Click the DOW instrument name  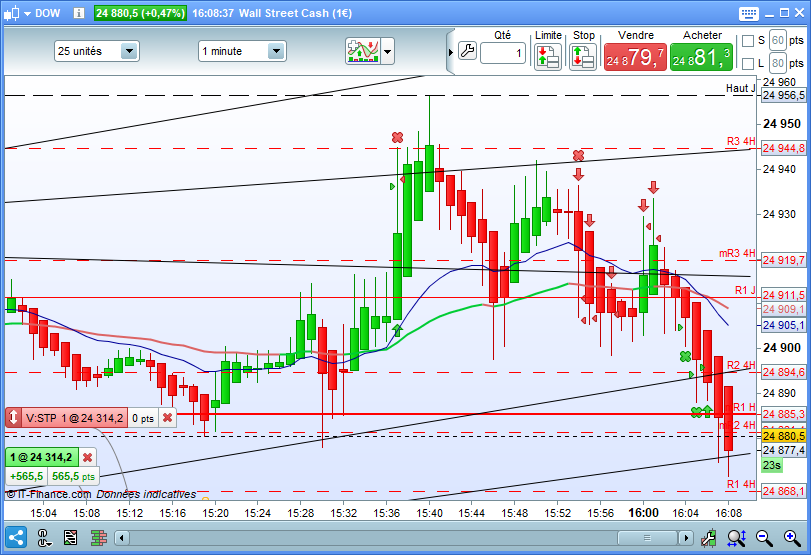pos(48,13)
